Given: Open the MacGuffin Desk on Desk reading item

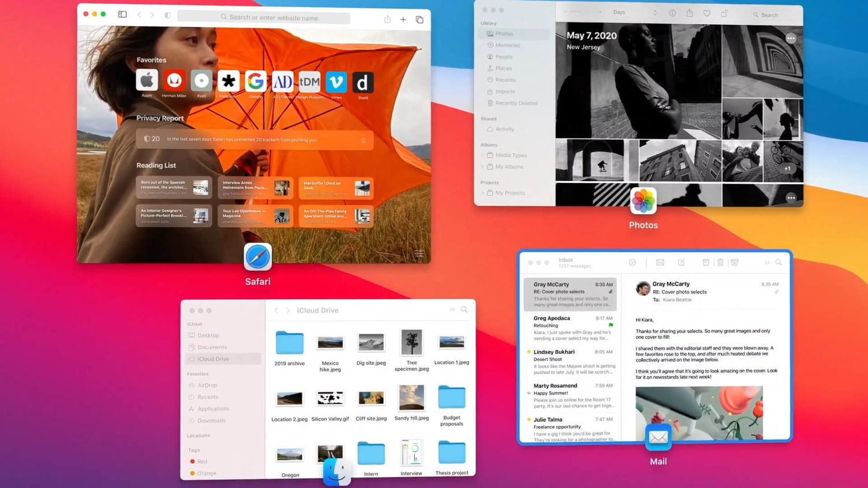Looking at the screenshot, I should tap(336, 188).
